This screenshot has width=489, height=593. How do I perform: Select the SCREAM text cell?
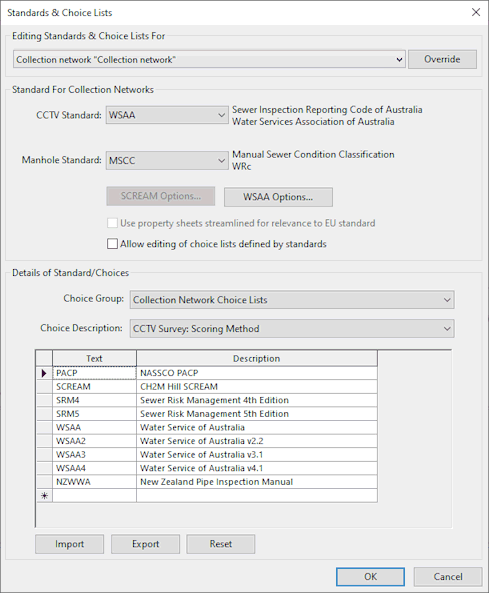coord(94,387)
